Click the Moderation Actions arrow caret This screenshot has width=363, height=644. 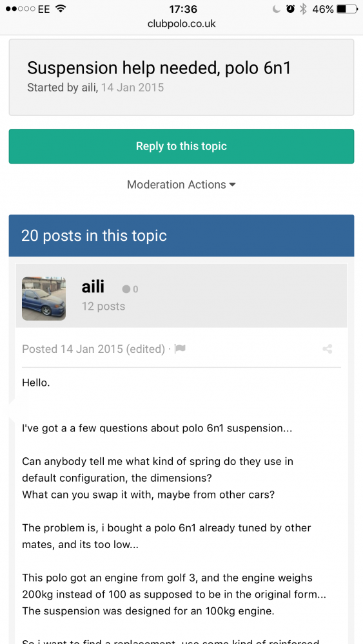tap(232, 185)
